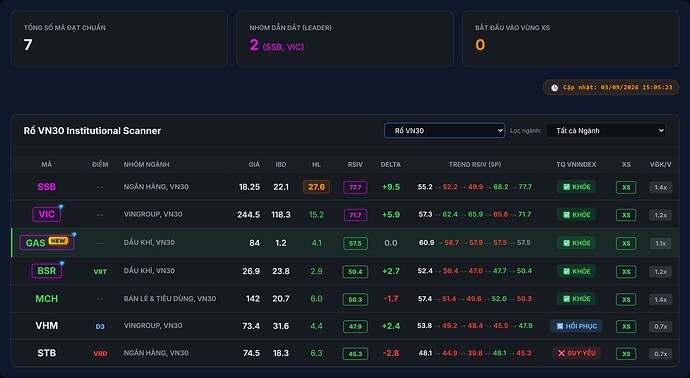Click the 50.3 RSIV badge for MCH

[355, 299]
